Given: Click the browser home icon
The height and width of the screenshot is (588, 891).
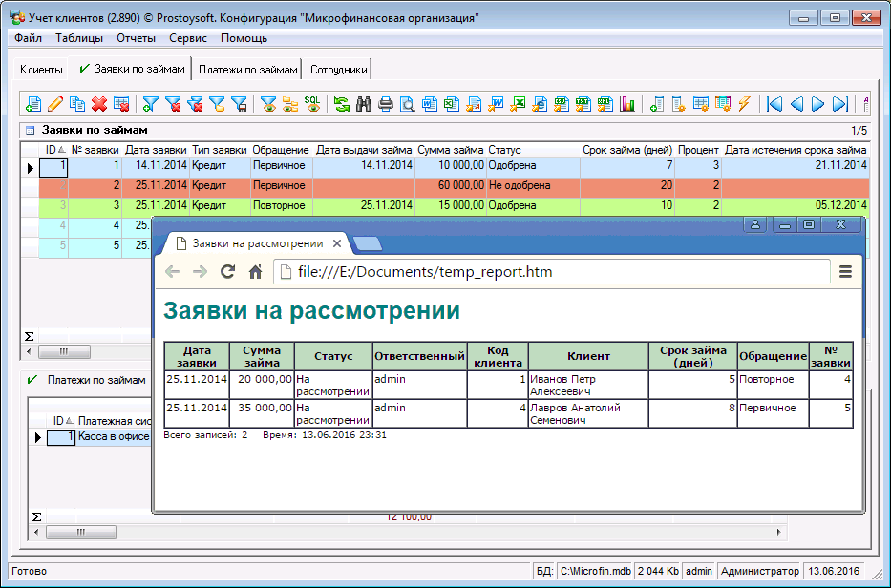Looking at the screenshot, I should coord(256,271).
